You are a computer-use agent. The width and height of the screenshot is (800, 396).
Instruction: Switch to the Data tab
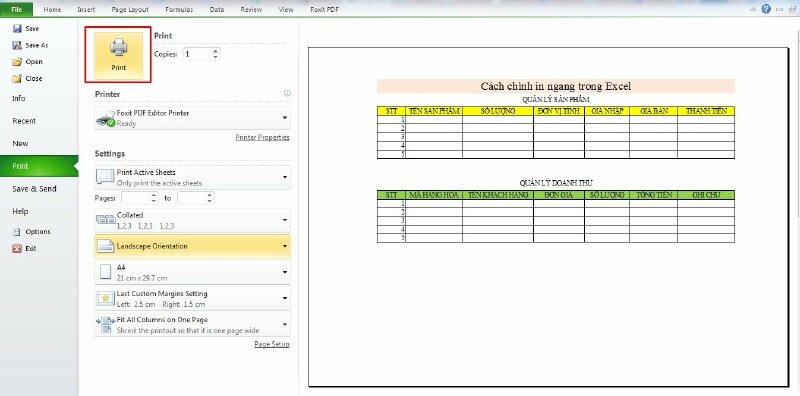tap(217, 9)
